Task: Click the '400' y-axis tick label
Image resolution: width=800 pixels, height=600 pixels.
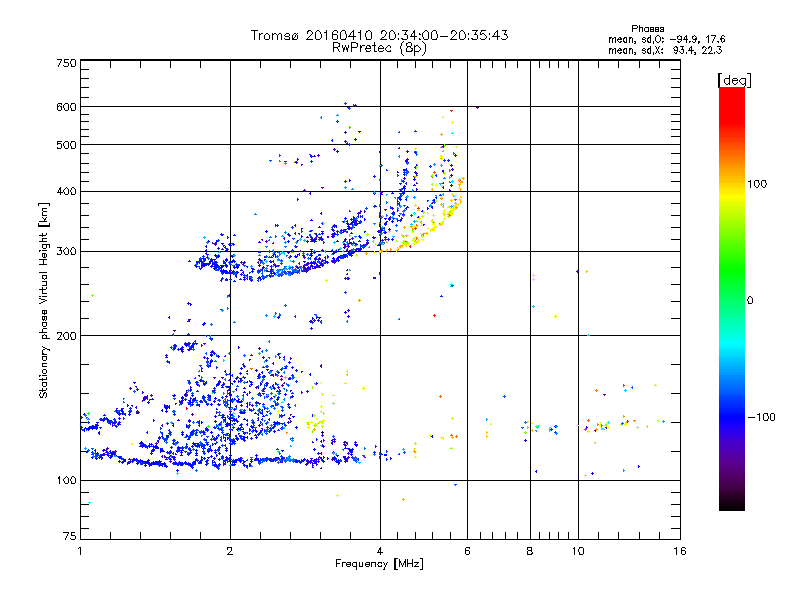Action: coord(66,192)
